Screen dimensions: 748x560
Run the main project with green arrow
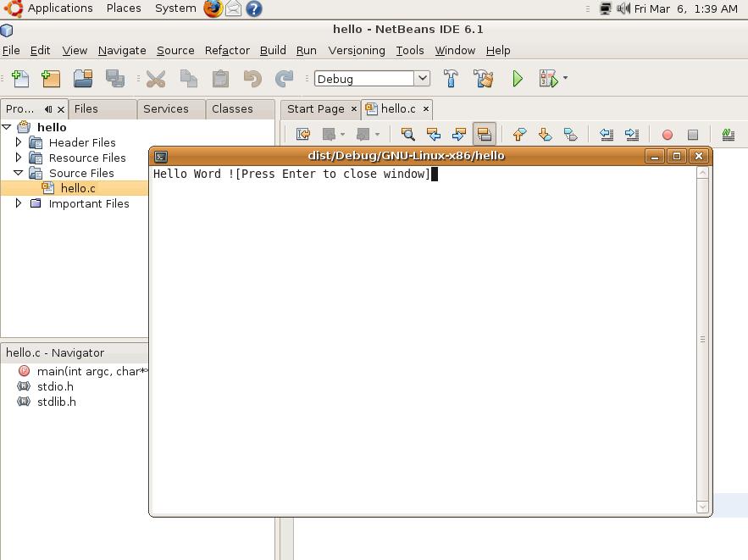518,79
